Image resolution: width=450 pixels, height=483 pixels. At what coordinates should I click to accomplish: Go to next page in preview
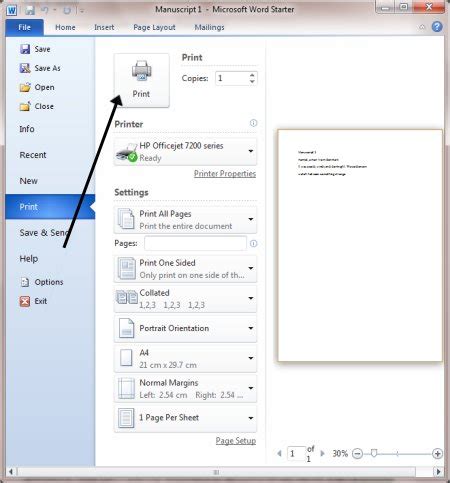click(x=322, y=453)
